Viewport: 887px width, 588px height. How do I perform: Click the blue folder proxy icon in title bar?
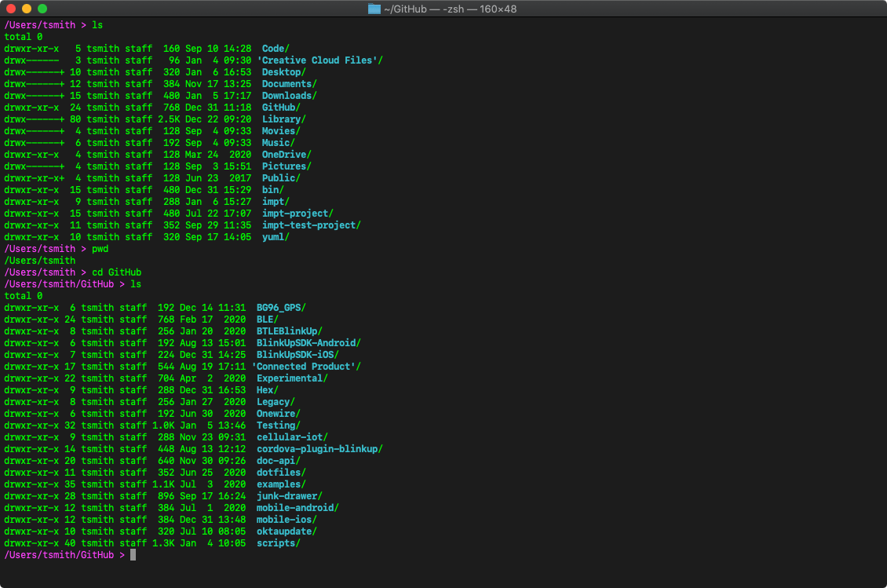(373, 9)
